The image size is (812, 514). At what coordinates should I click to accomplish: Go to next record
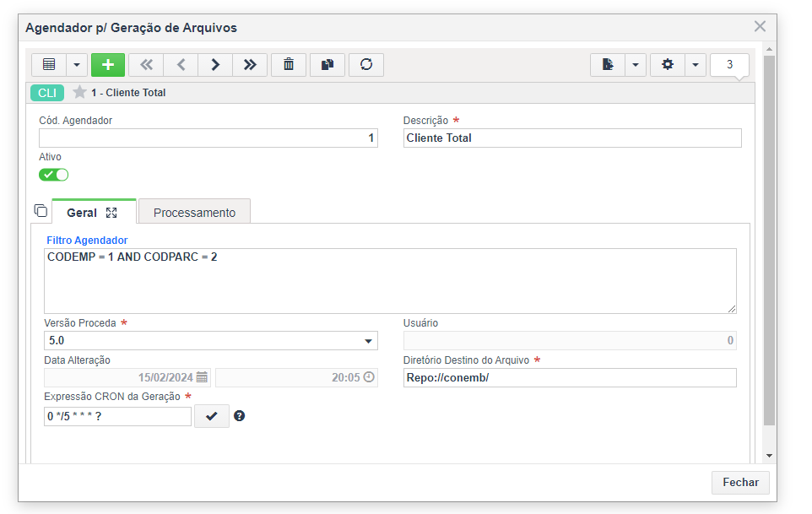[x=215, y=65]
